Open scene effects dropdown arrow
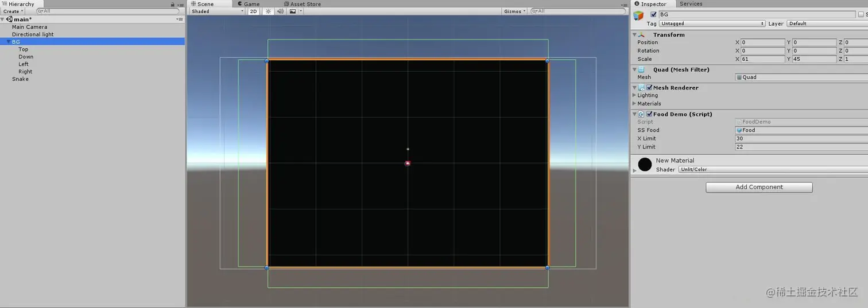 point(300,11)
